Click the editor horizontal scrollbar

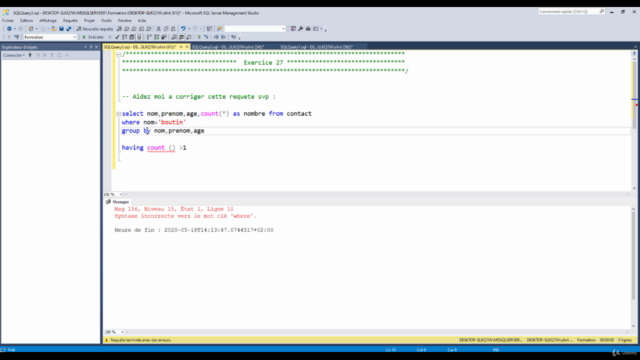(x=376, y=194)
